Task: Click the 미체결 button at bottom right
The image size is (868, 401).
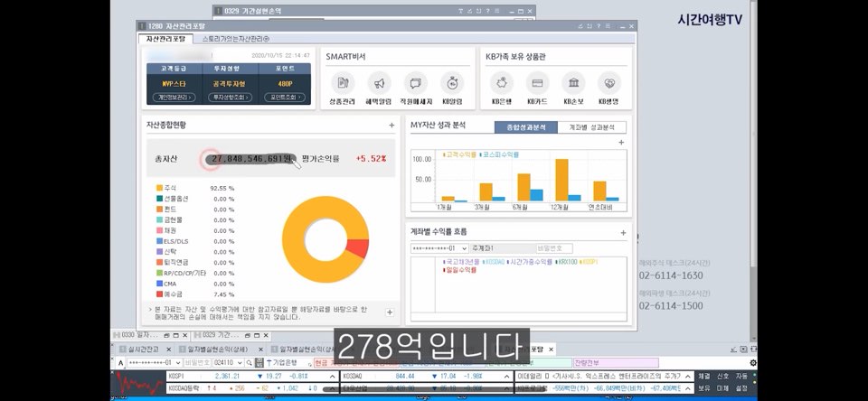Action: pos(723,388)
